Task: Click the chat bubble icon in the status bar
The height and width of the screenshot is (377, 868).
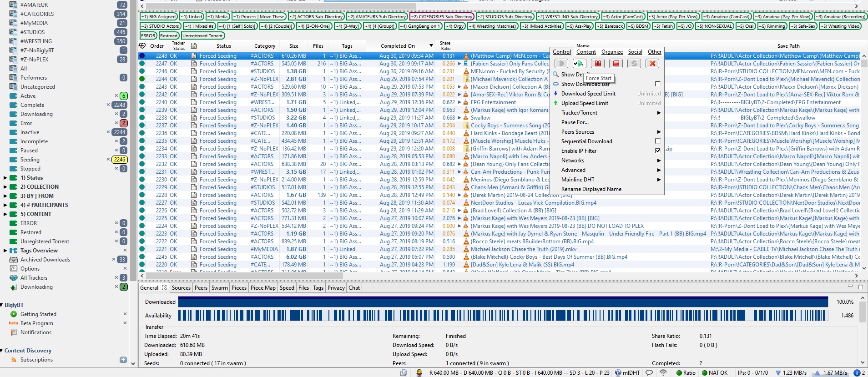Action: pyautogui.click(x=649, y=372)
